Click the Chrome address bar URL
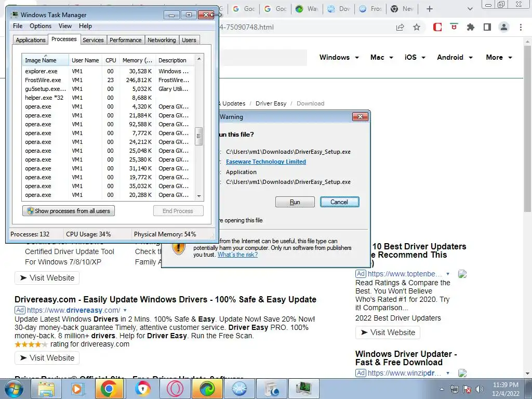Viewport: 532px width, 399px height. pos(246,27)
